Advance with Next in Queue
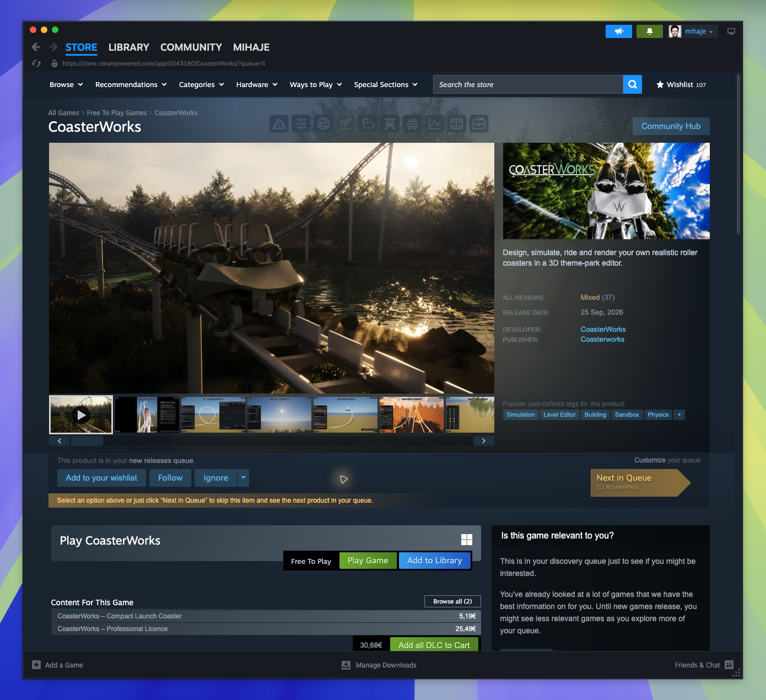Screen dimensions: 766x700 [x=640, y=483]
